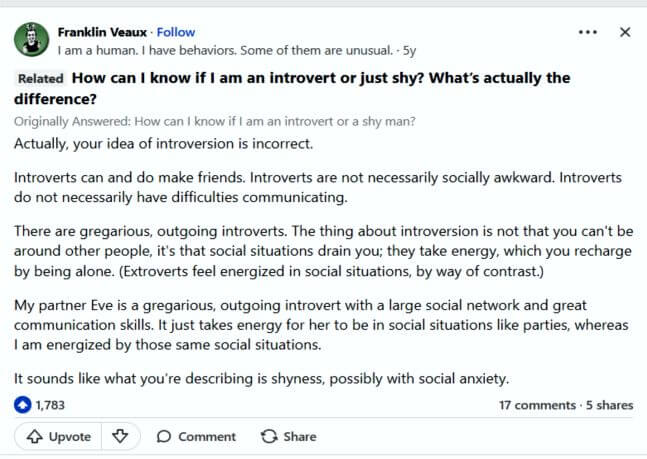647x459 pixels.
Task: Upvote this answer
Action: [58, 437]
